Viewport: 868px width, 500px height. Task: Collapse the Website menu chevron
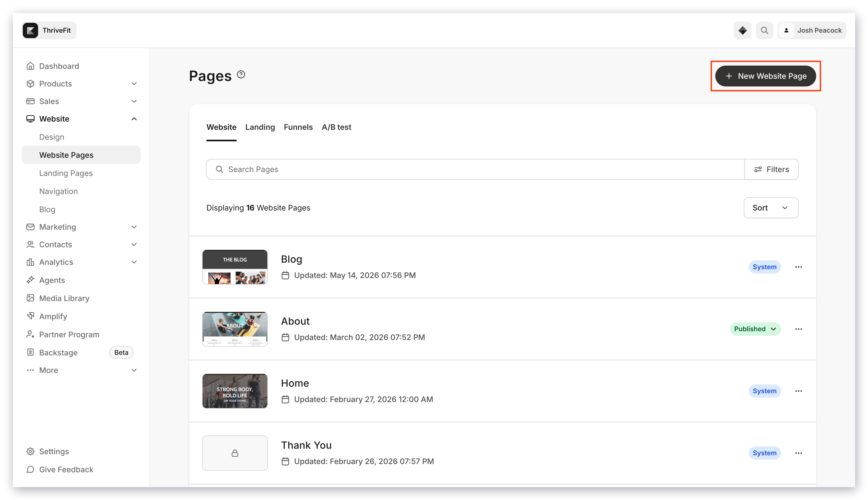pyautogui.click(x=134, y=119)
